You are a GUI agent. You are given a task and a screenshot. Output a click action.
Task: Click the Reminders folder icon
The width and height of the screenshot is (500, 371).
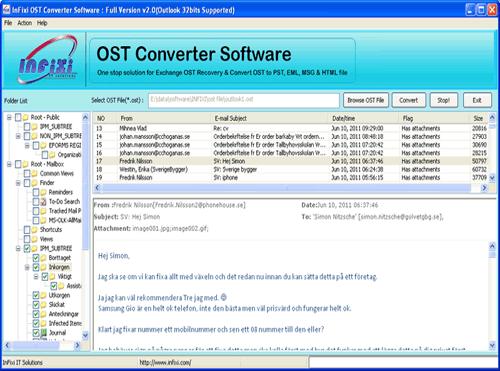click(44, 192)
